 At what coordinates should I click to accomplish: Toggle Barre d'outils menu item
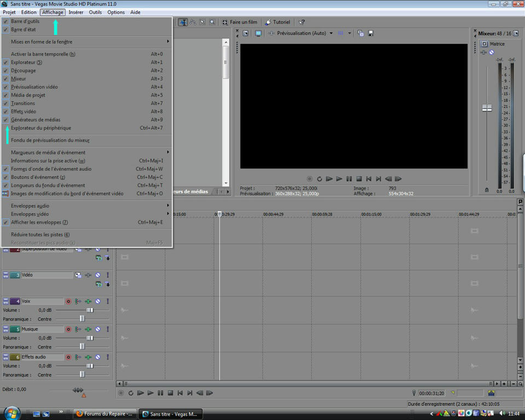(87, 21)
